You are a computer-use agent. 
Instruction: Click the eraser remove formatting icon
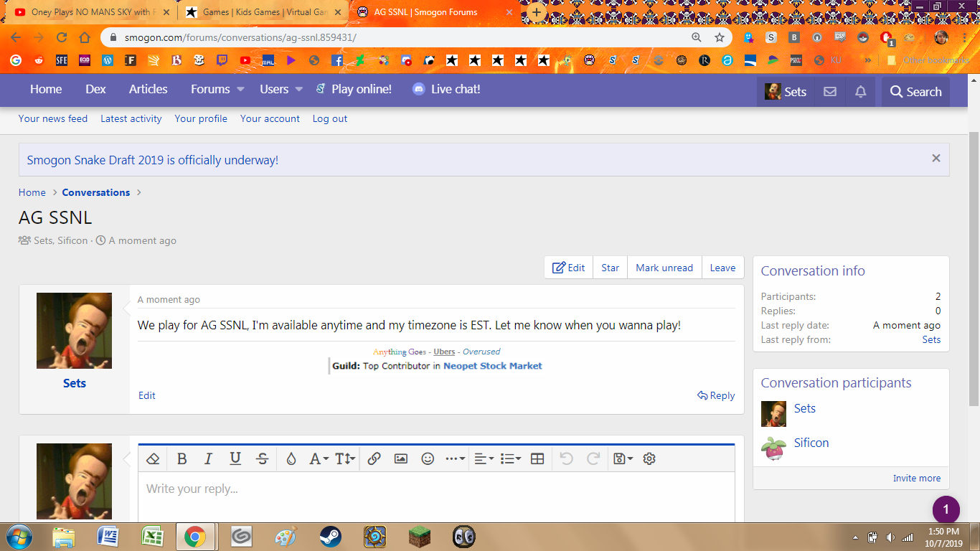coord(153,459)
